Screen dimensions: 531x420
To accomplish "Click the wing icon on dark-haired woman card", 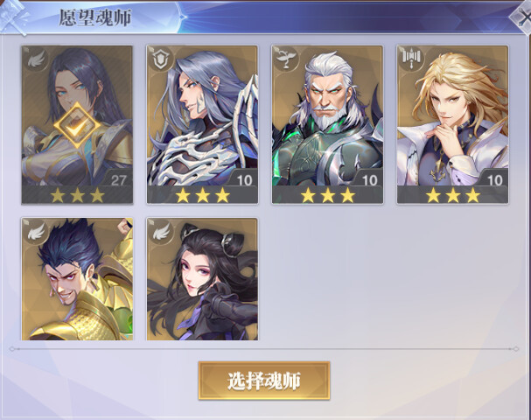I will (36, 59).
